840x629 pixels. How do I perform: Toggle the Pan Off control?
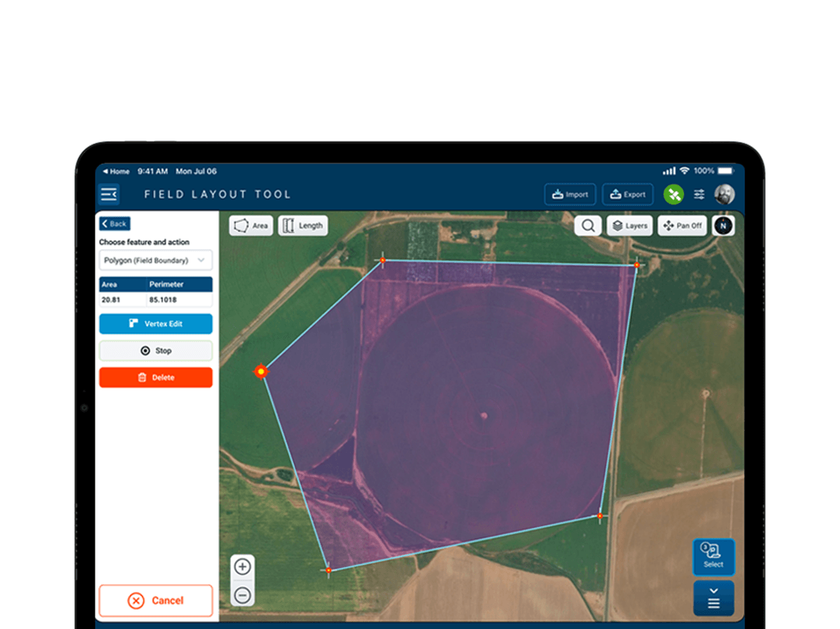(x=682, y=225)
